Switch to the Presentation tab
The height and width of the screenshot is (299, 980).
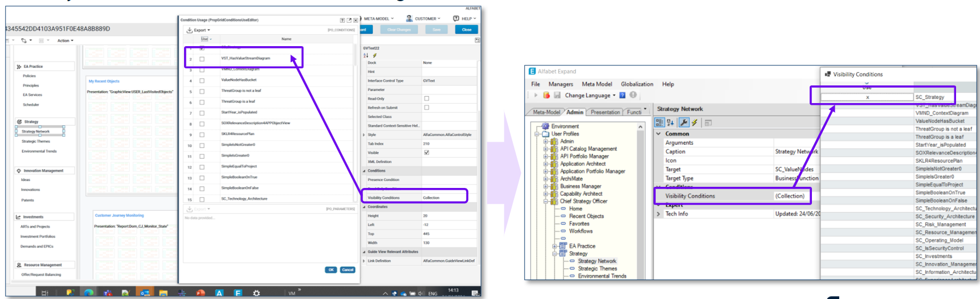click(x=605, y=112)
